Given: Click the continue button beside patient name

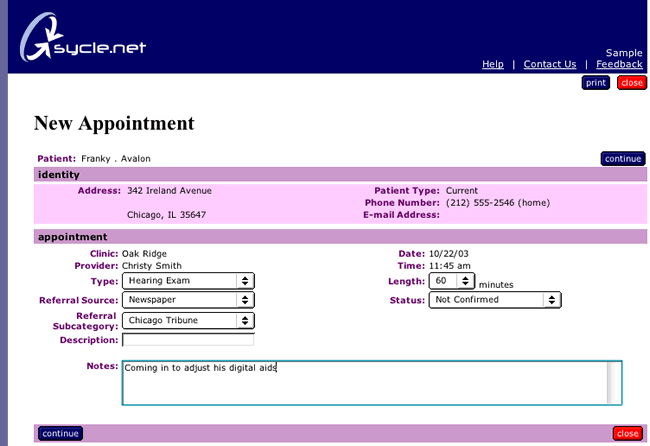Looking at the screenshot, I should [x=623, y=158].
